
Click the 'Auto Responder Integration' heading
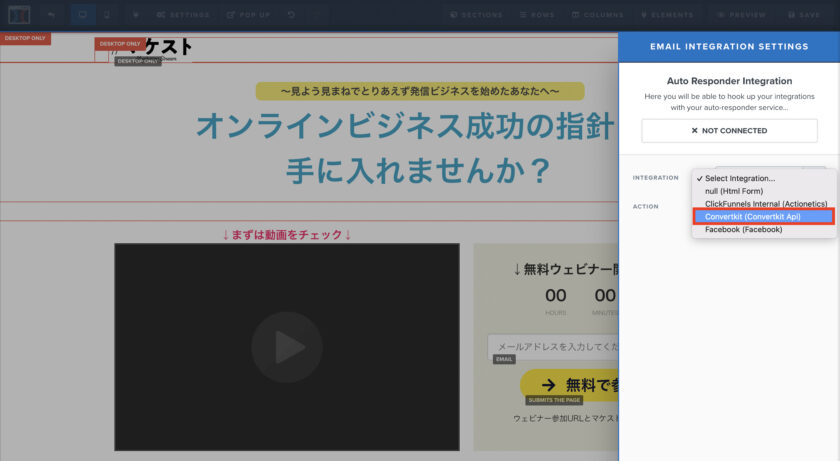point(729,81)
